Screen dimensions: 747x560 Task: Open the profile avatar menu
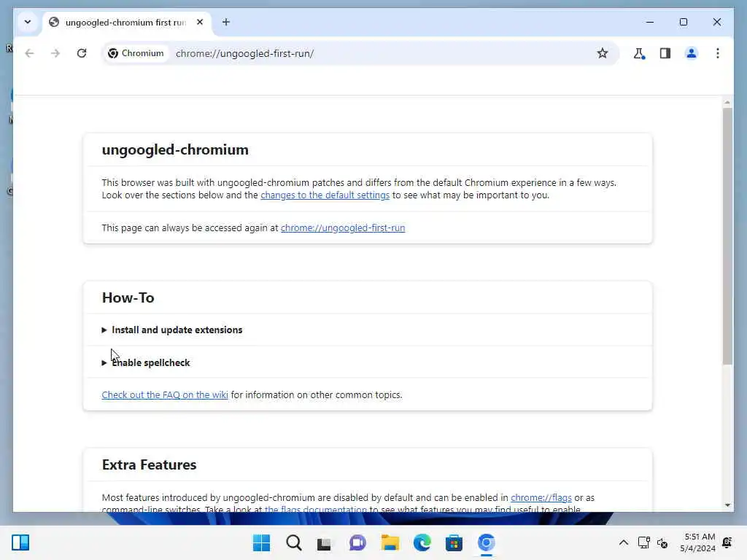(x=692, y=53)
